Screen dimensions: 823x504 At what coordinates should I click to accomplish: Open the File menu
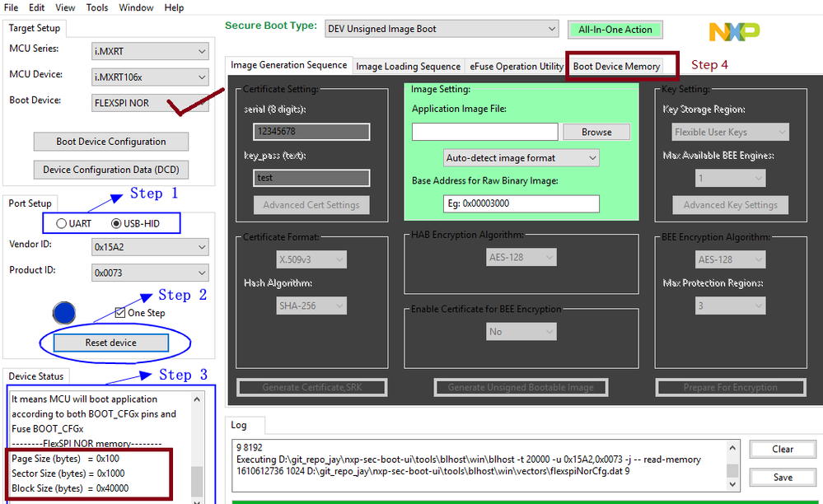tap(11, 7)
